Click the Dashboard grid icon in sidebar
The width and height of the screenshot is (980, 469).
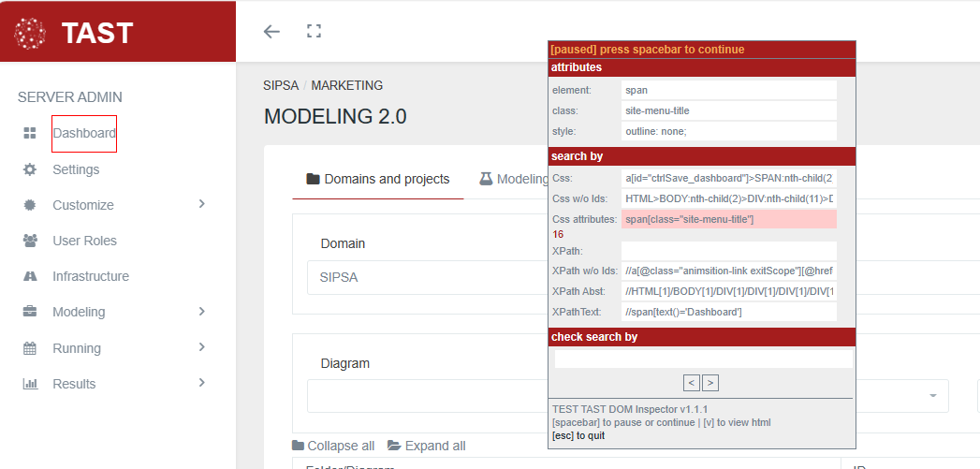coord(30,134)
